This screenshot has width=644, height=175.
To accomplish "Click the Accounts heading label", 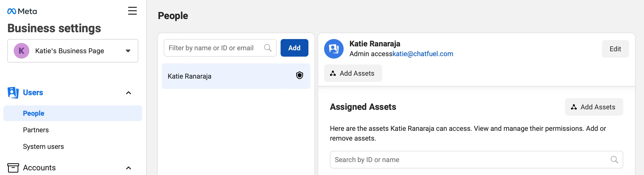I will click(39, 168).
